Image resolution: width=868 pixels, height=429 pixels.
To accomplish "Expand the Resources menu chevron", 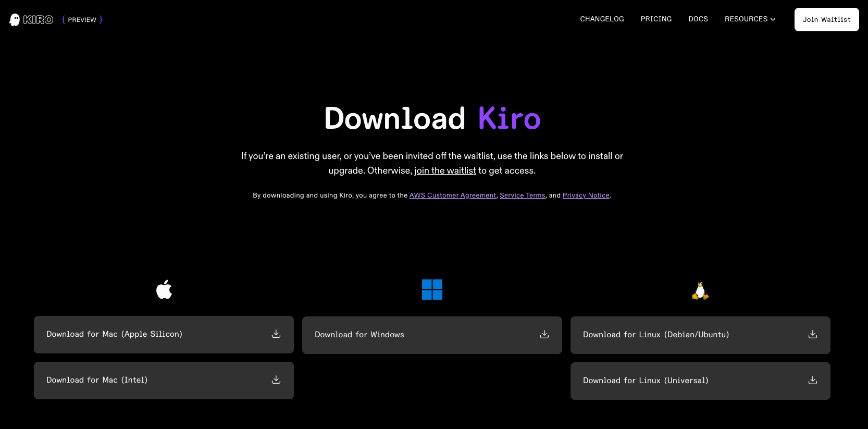I will pos(773,19).
